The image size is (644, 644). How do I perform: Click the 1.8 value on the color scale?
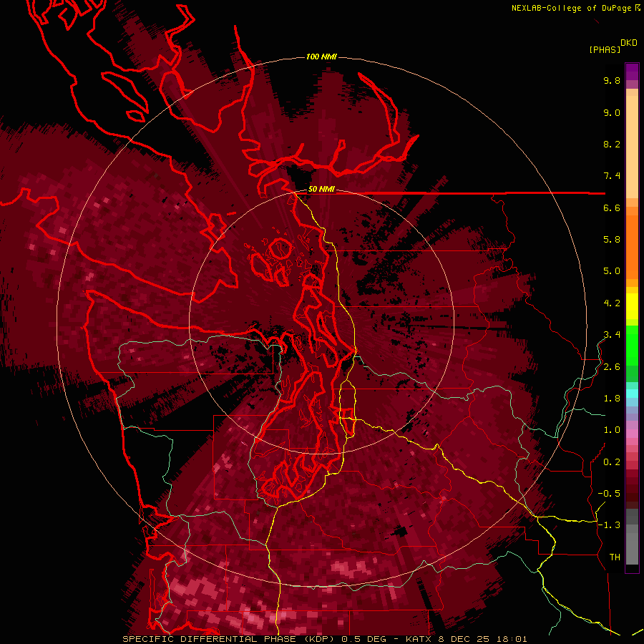coord(612,399)
